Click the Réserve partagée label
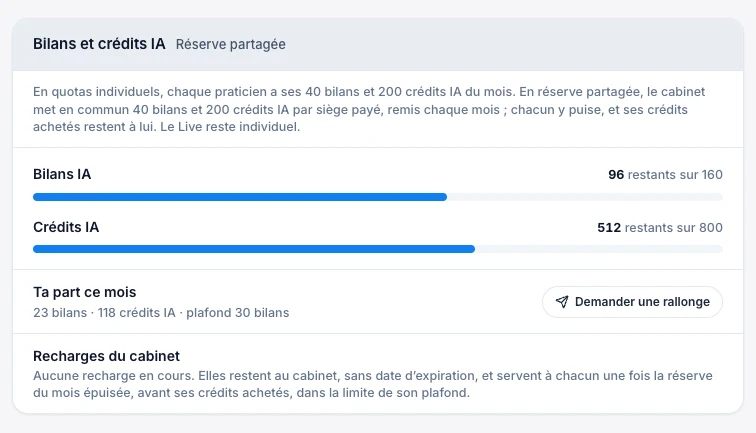Image resolution: width=756 pixels, height=433 pixels. pos(230,44)
